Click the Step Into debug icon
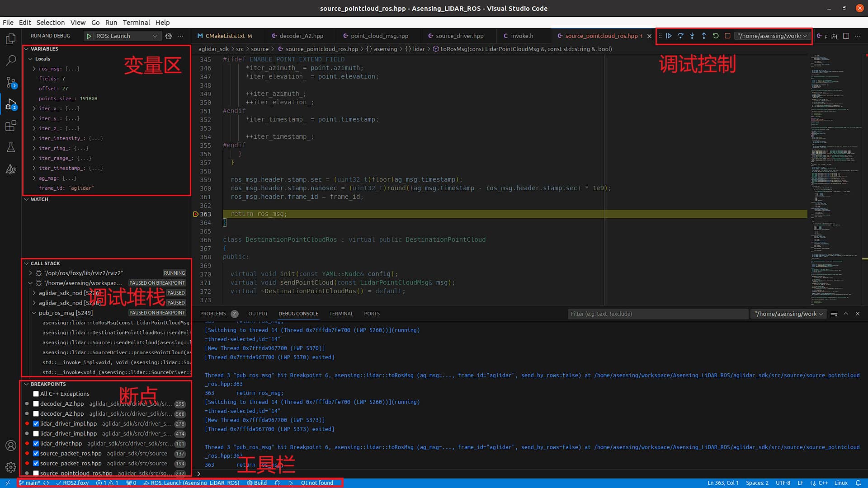Screen dimensions: 868x488 tap(692, 36)
